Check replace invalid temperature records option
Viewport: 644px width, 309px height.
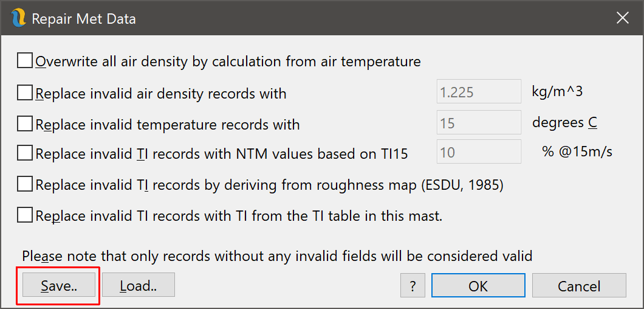pos(25,124)
